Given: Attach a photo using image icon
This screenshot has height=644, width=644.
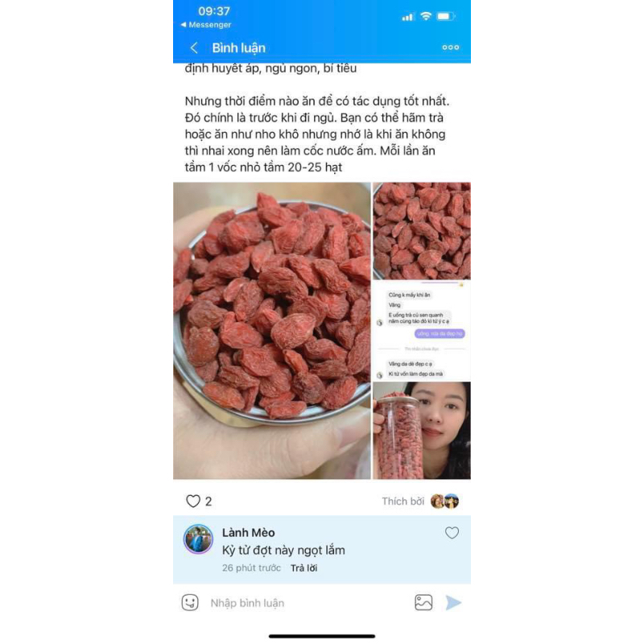Looking at the screenshot, I should 423,602.
